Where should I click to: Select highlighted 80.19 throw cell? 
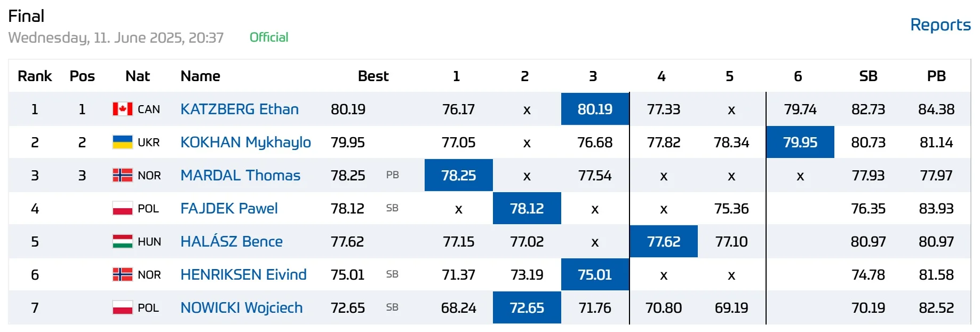pos(595,109)
